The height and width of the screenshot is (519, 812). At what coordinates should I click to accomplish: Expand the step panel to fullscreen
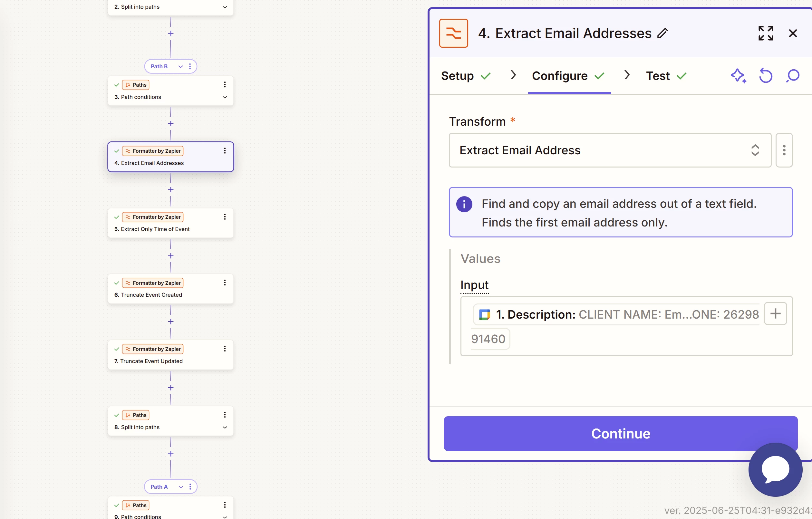pos(766,33)
